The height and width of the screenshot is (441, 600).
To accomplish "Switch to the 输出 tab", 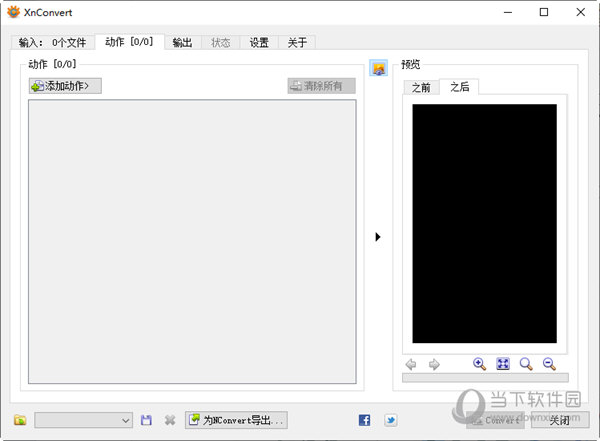I will pos(183,42).
